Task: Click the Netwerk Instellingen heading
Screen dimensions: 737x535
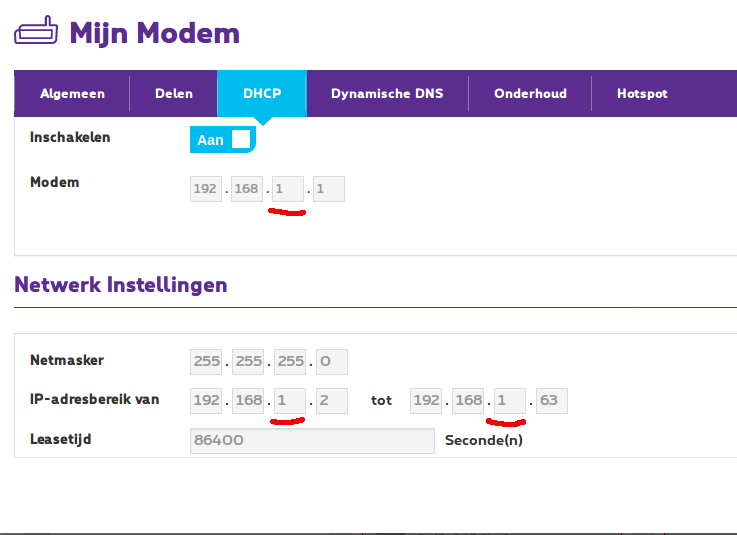Action: pos(121,285)
